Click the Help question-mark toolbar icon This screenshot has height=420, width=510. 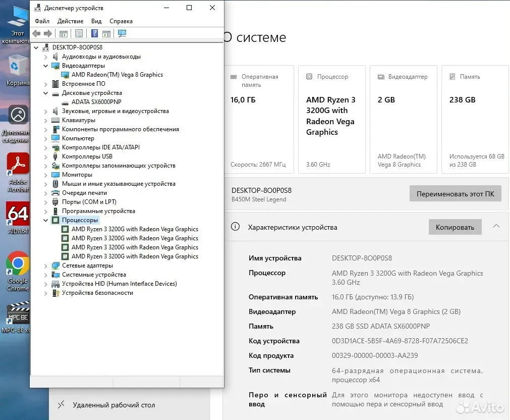(x=94, y=33)
